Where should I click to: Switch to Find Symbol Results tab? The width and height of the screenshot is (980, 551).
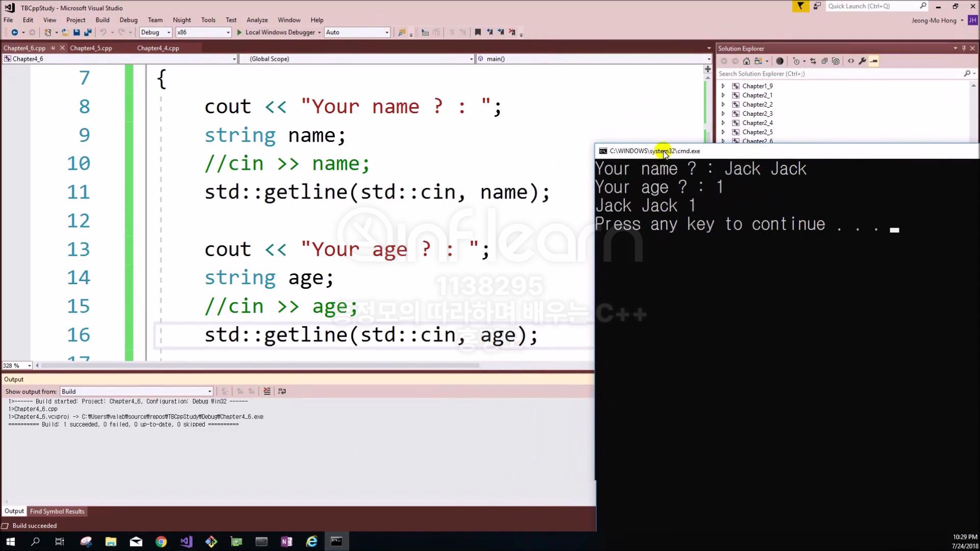click(57, 511)
